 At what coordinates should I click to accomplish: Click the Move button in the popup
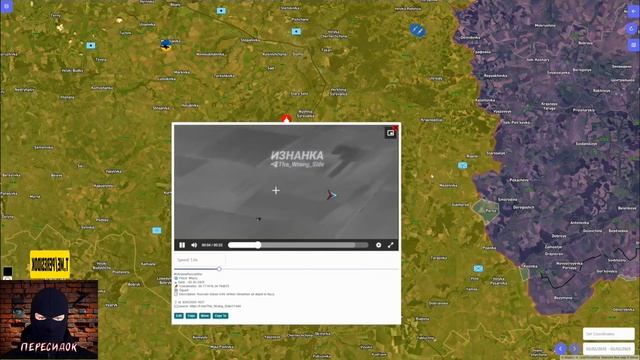point(205,316)
